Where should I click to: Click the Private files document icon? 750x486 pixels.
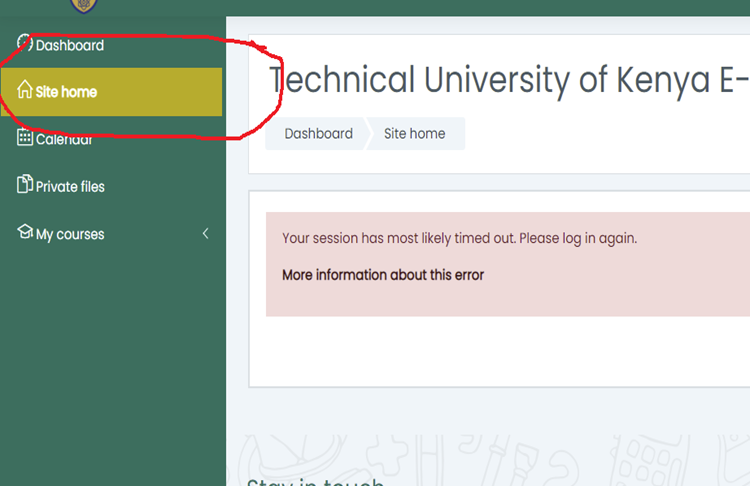(x=25, y=184)
